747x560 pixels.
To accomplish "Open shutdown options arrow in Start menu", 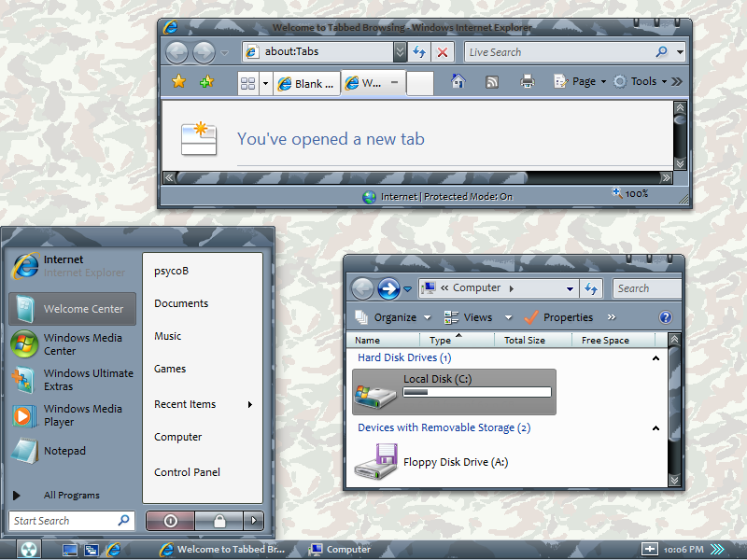I will point(253,521).
